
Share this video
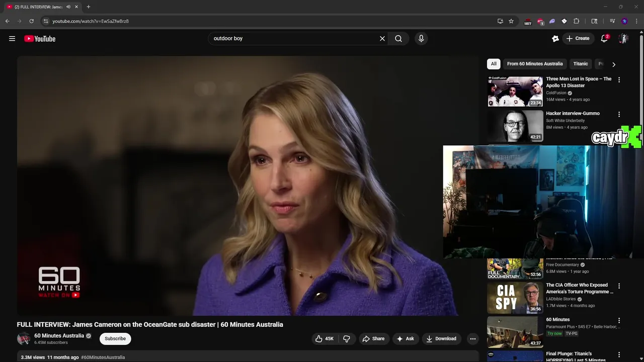coord(373,339)
